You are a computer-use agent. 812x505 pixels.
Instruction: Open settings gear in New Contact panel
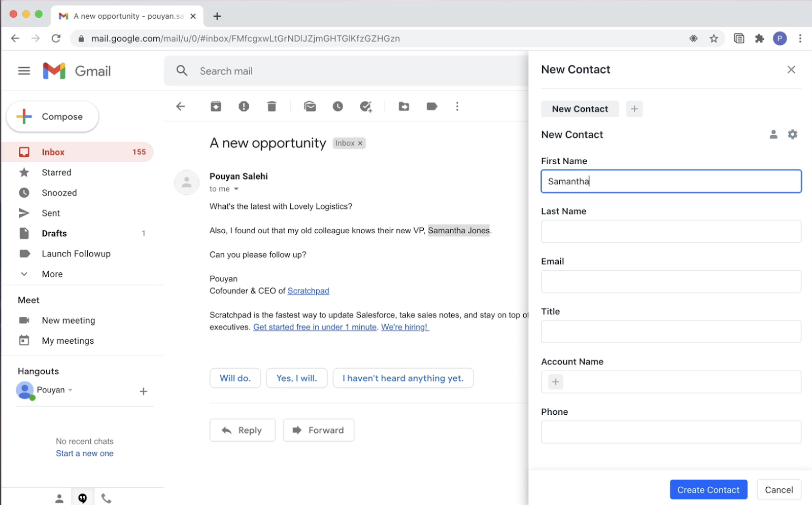point(793,134)
